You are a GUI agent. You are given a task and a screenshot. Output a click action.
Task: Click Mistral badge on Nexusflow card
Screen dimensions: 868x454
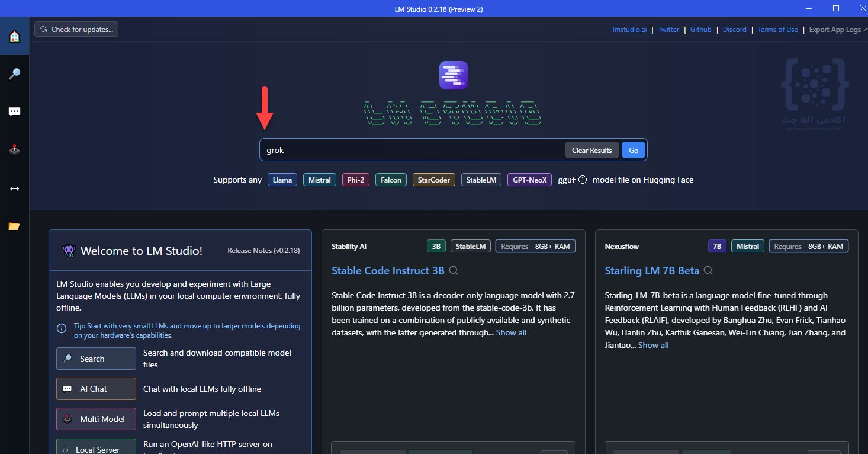click(748, 246)
